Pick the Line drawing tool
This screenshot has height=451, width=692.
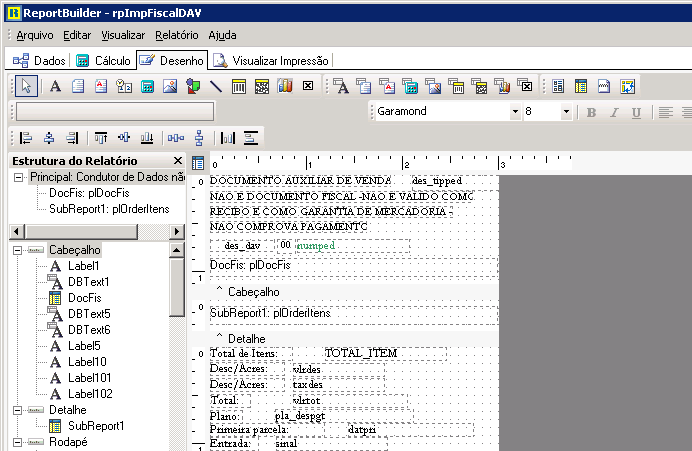coord(216,86)
